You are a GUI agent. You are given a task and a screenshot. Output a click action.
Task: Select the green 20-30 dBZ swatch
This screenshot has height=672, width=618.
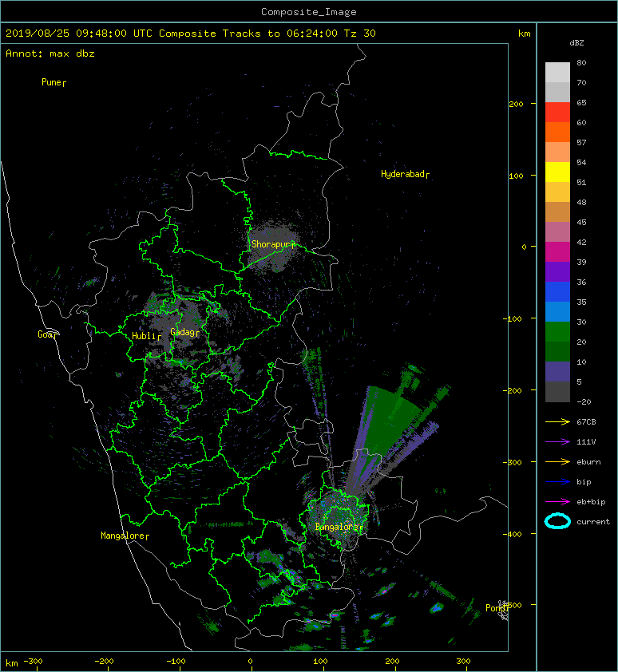pyautogui.click(x=557, y=332)
